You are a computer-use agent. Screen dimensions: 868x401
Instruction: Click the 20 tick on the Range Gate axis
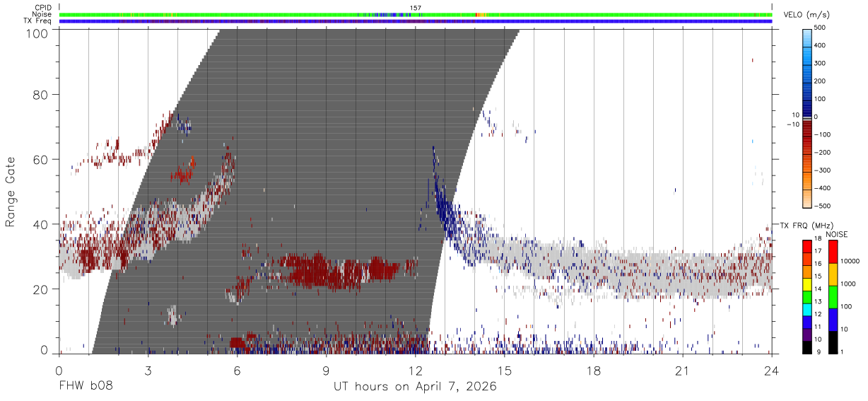(41, 290)
